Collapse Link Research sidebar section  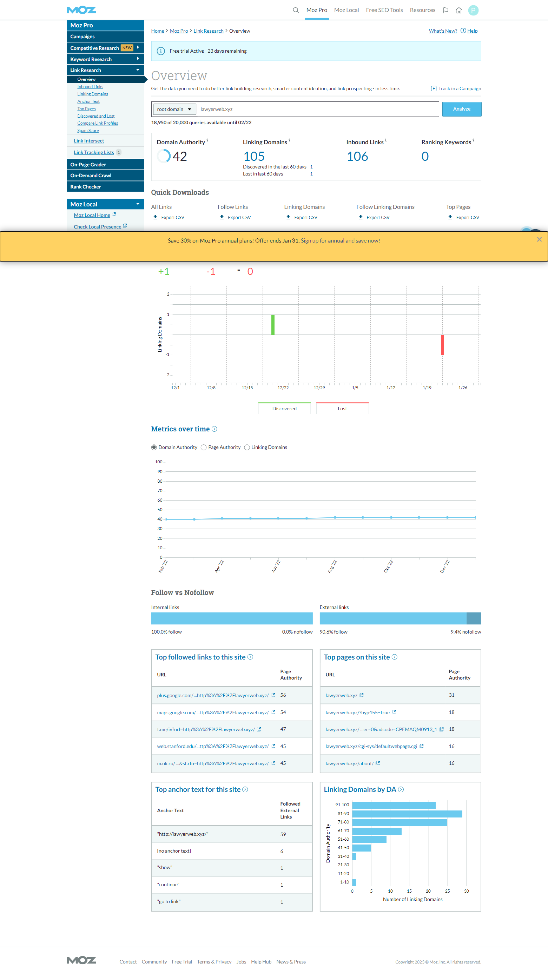coord(105,70)
